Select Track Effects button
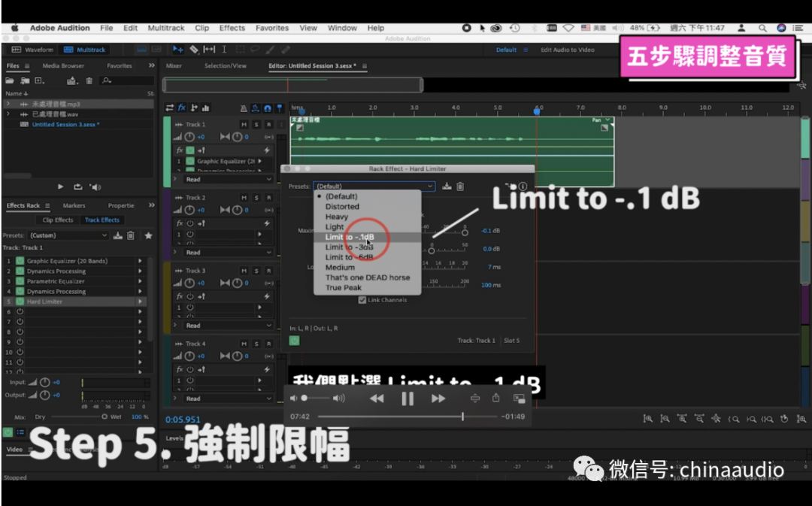 pyautogui.click(x=102, y=220)
